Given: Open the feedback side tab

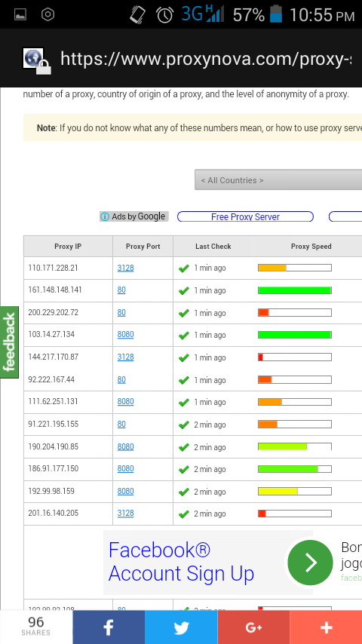Looking at the screenshot, I should pyautogui.click(x=10, y=342).
